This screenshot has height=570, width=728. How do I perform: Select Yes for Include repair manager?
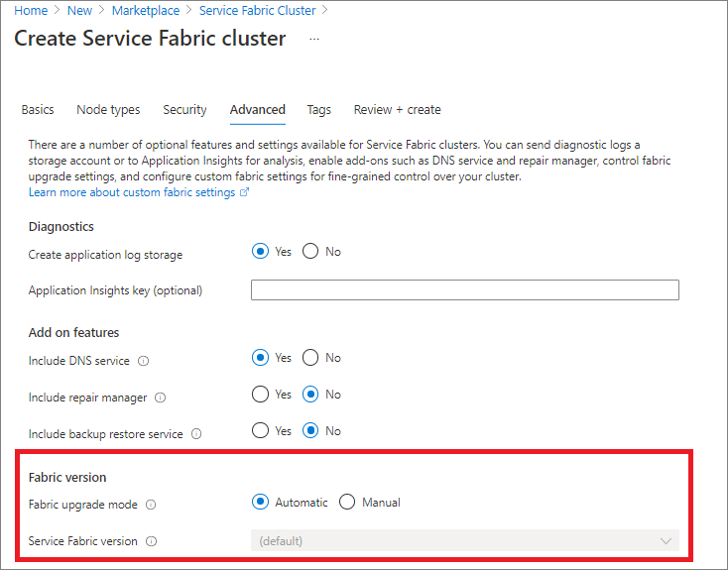tap(261, 395)
